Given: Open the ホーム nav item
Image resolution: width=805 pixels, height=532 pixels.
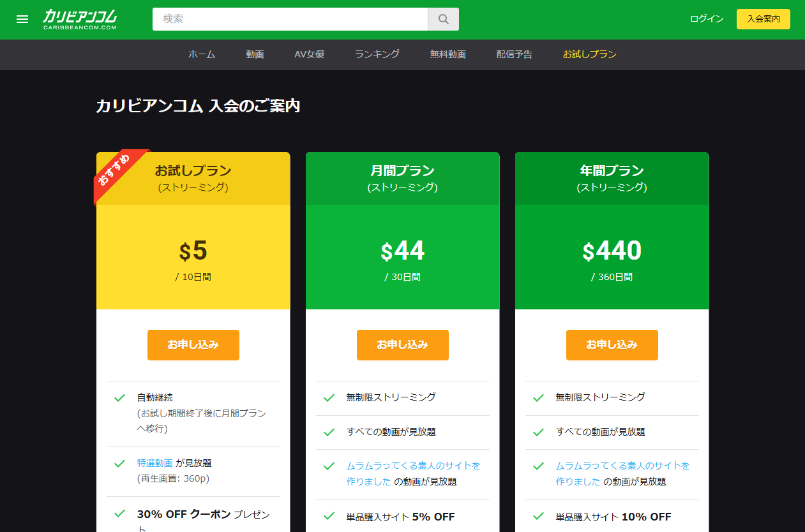Looking at the screenshot, I should tap(202, 54).
